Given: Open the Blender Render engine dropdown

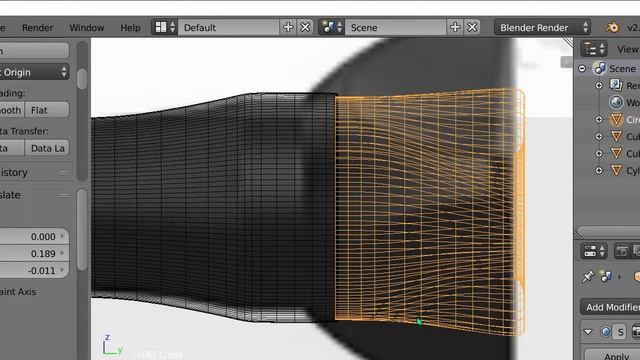Looking at the screenshot, I should pos(542,27).
